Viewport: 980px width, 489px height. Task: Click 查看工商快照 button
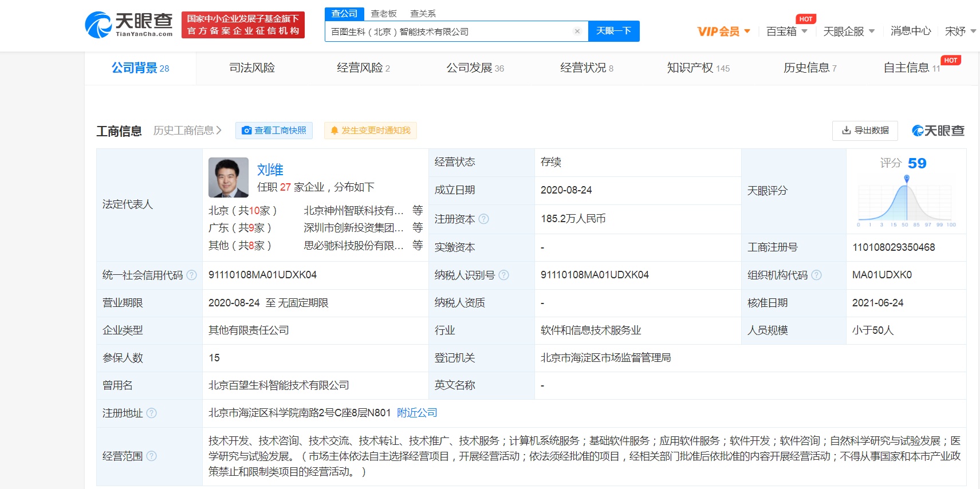click(274, 131)
